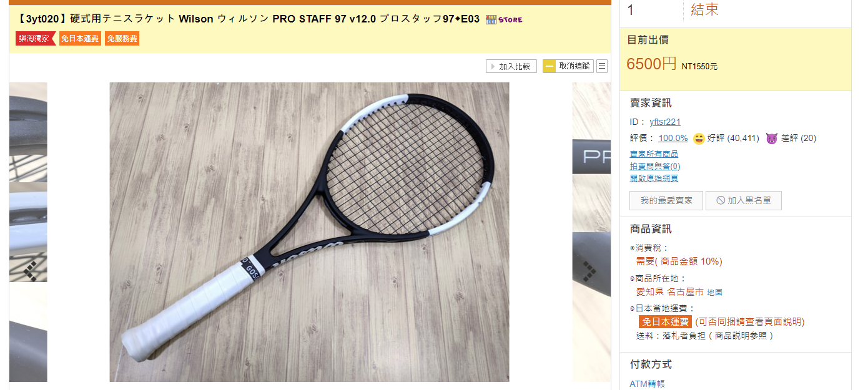Open the list menu icon beside 取消追蹤

602,66
